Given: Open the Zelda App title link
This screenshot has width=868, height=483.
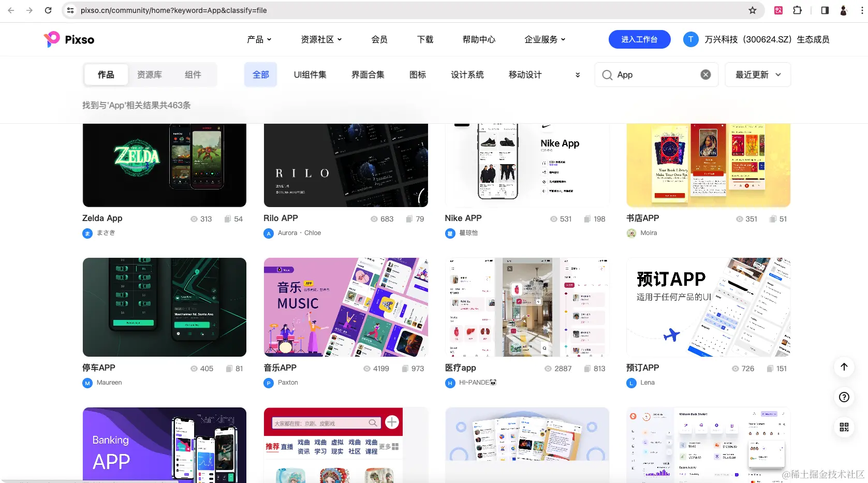Looking at the screenshot, I should point(102,218).
